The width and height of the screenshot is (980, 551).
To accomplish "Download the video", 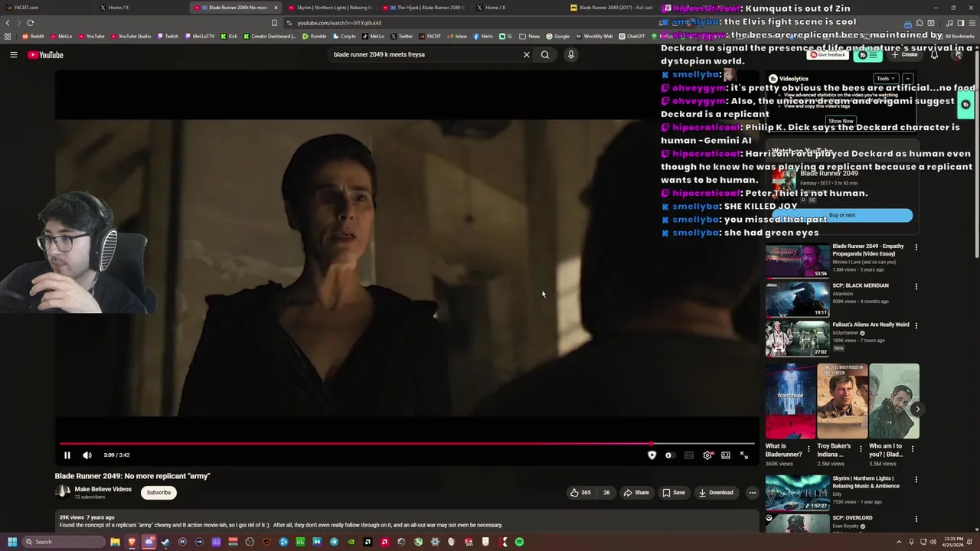I will pos(716,493).
